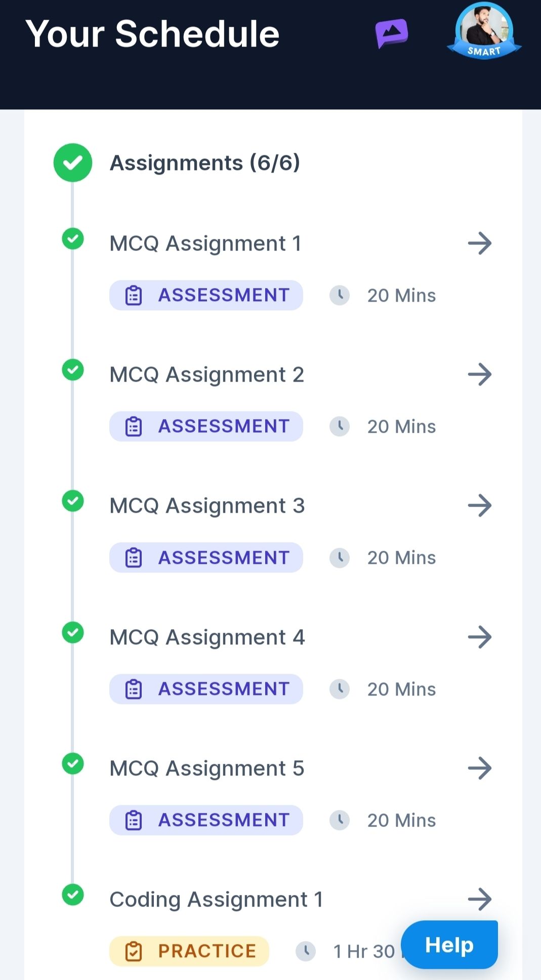The width and height of the screenshot is (541, 980).
Task: Click the ASSESSMENT tag under MCQ Assignment 1
Action: pyautogui.click(x=206, y=295)
